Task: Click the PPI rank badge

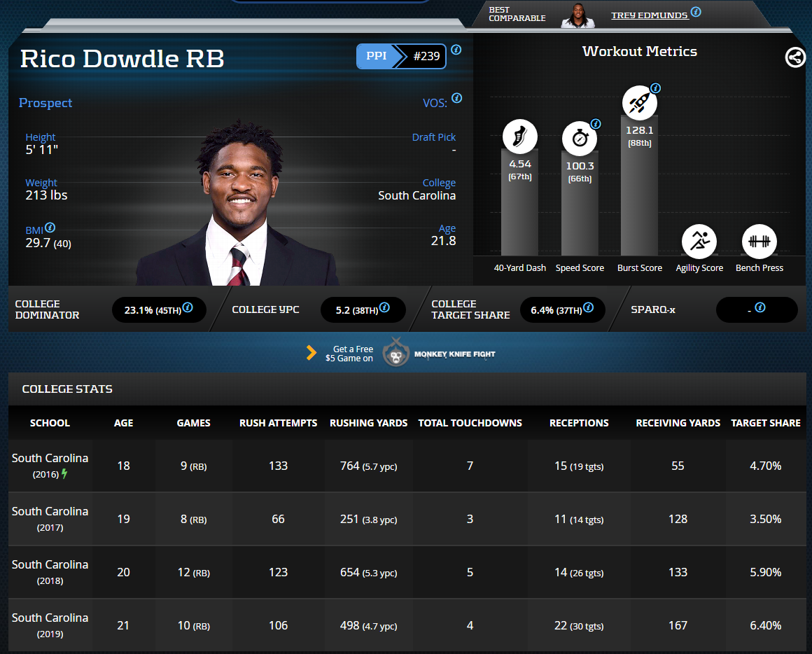Action: coord(402,57)
